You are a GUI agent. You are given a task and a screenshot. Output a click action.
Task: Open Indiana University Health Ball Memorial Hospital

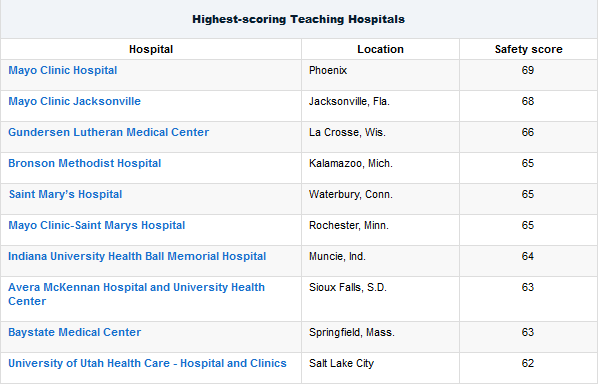click(x=137, y=256)
